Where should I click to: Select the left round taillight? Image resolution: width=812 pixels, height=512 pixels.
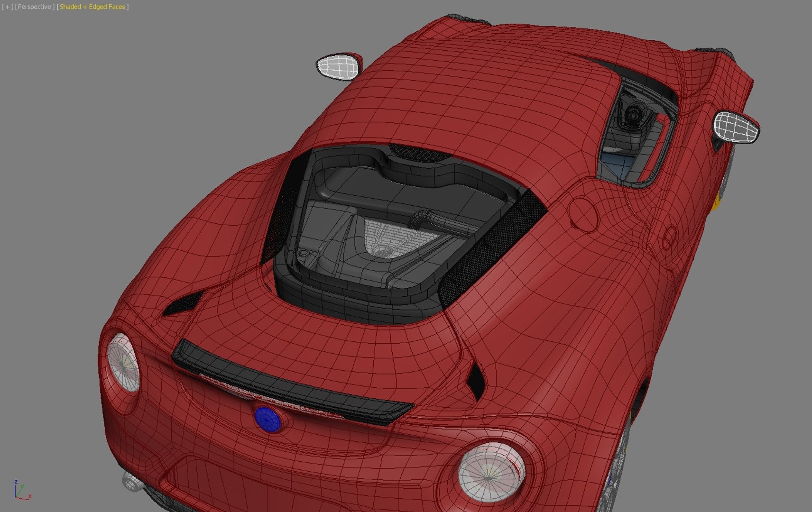[x=123, y=363]
